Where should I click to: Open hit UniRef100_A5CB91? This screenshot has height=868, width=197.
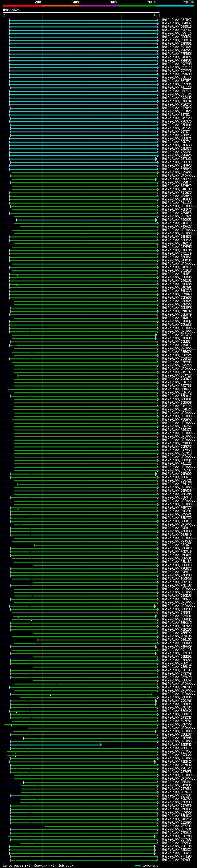177,37
